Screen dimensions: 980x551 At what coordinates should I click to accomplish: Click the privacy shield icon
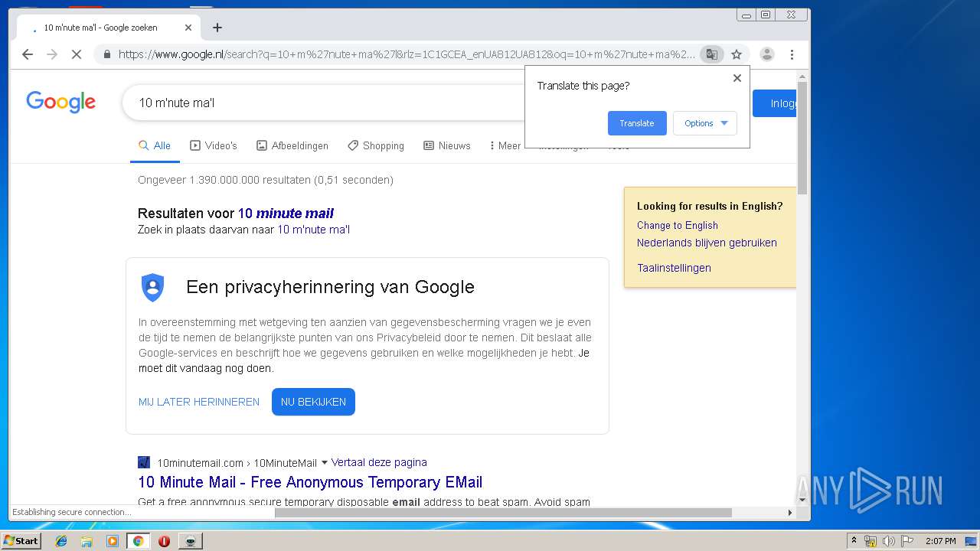153,287
